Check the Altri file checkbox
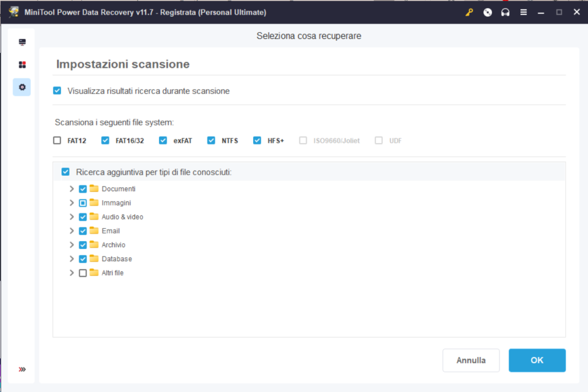Screen dimensions: 588x392 click(83, 273)
